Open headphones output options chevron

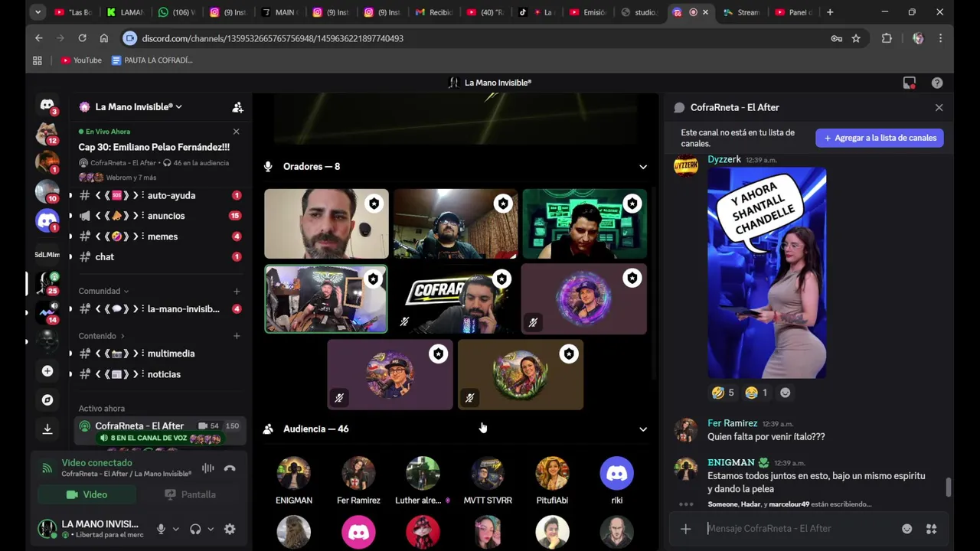click(x=211, y=529)
